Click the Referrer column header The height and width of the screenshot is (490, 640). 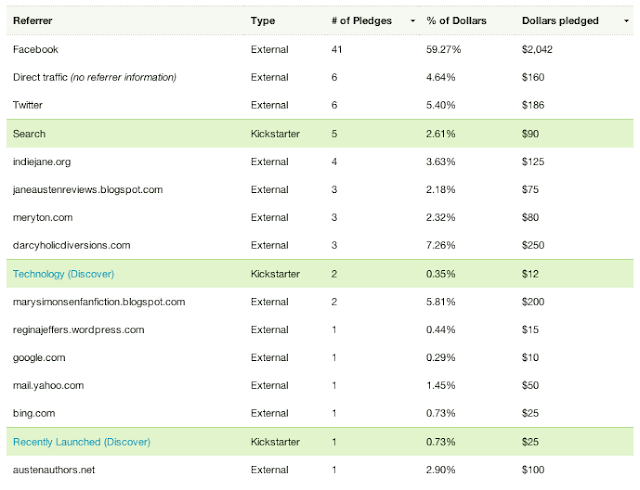point(33,20)
